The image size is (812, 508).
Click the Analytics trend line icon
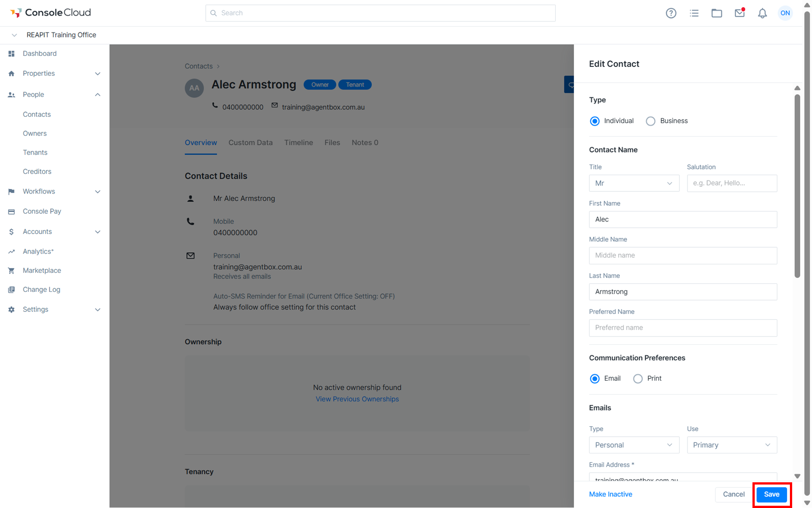(x=12, y=252)
